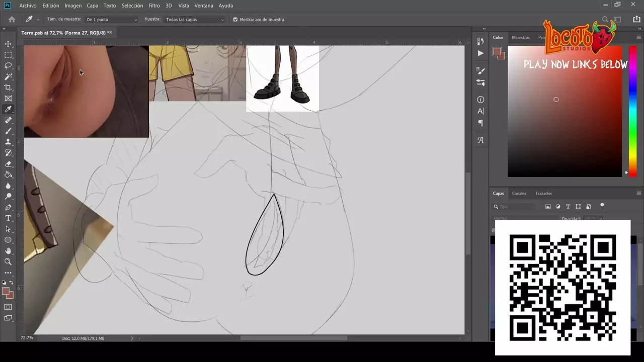This screenshot has width=644, height=362.
Task: Expand the Muestra Todas las capas dropdown
Action: click(195, 20)
